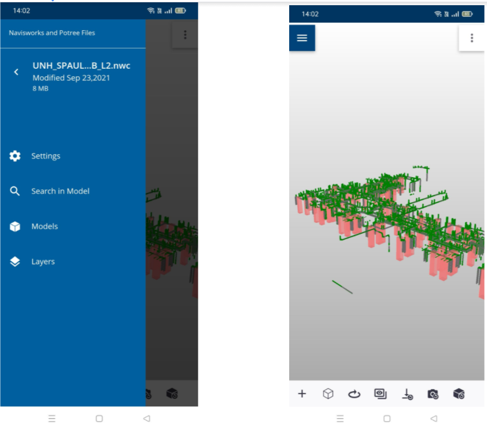Open the 3D cube view tool

tap(328, 394)
